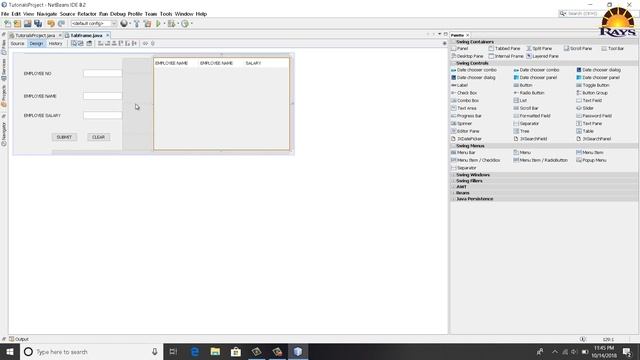Open the Tools menu
The image size is (640, 360).
166,14
